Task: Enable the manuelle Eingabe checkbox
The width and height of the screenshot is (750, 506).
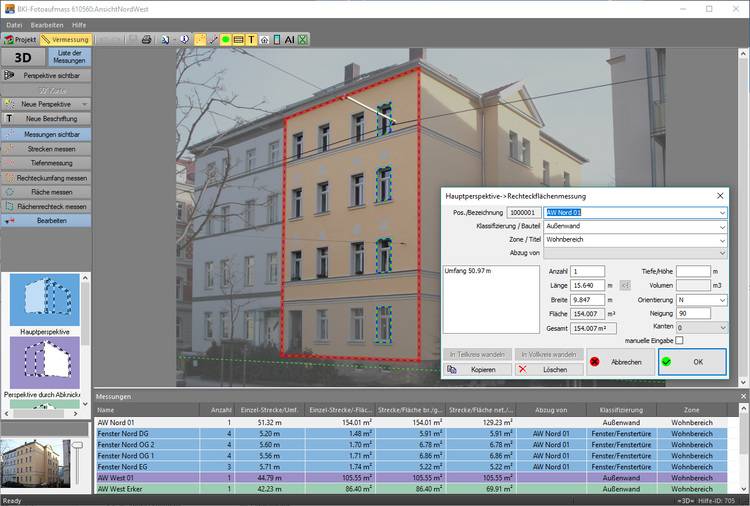Action: click(x=679, y=341)
